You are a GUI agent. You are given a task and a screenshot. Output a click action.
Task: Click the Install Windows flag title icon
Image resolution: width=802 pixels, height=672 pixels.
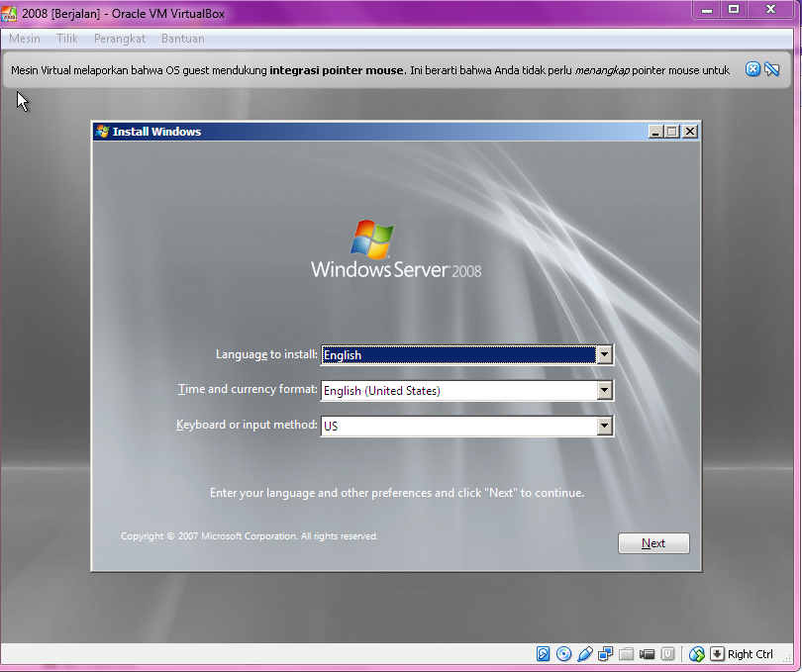pos(102,132)
